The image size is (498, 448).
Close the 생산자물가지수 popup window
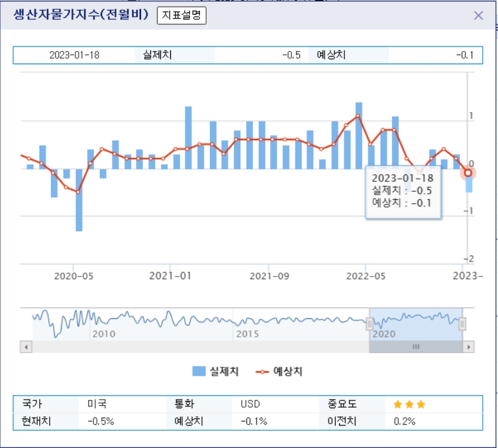coord(478,15)
